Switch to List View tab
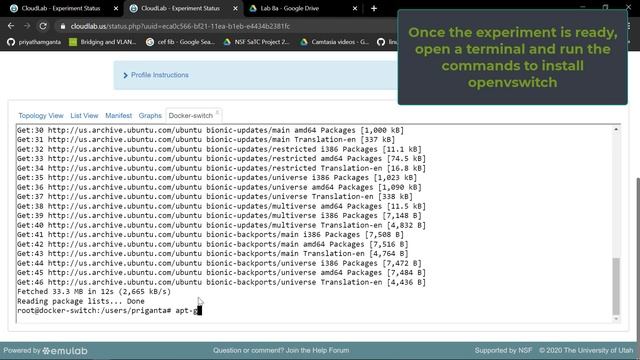The image size is (640, 360). [x=84, y=116]
